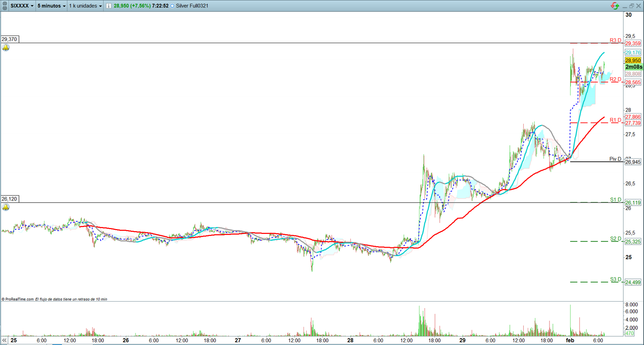The image size is (644, 345).
Task: Click the Silver Full0321 instrument name
Action: tap(192, 6)
